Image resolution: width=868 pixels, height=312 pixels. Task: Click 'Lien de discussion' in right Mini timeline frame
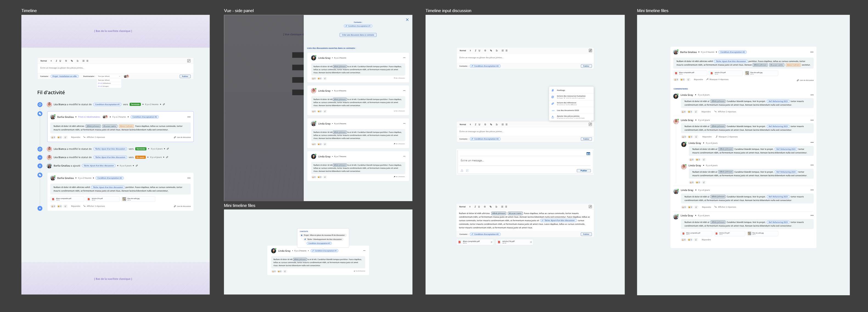[805, 80]
